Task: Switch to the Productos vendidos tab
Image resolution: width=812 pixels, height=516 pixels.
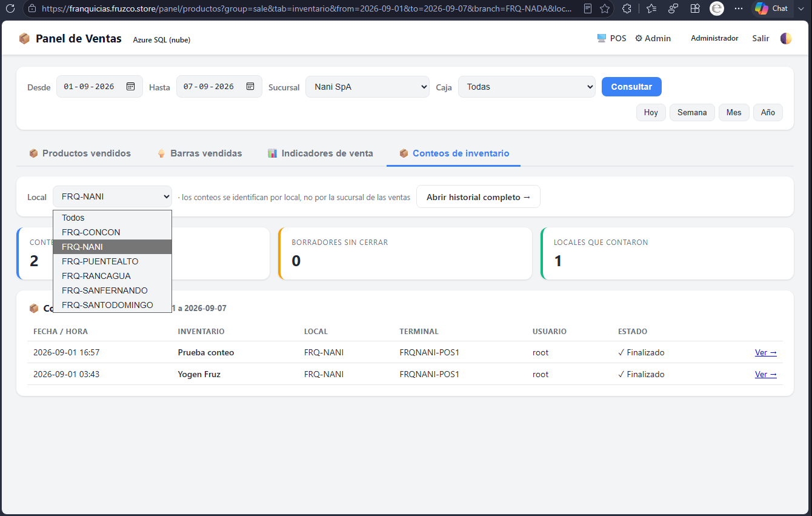Action: coord(80,153)
